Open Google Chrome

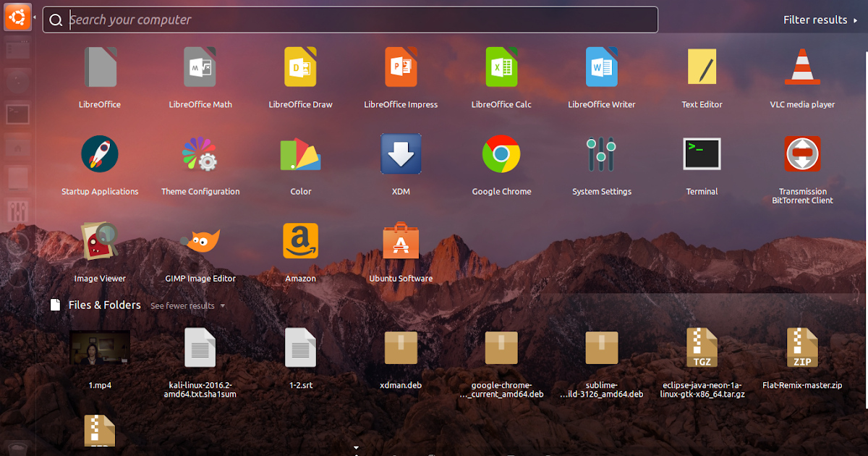[x=501, y=153]
